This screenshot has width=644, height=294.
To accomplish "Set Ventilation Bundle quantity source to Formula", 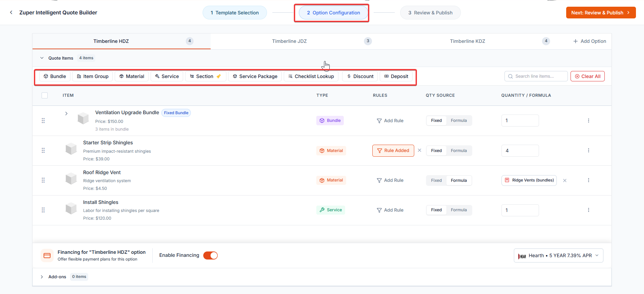I will [459, 121].
